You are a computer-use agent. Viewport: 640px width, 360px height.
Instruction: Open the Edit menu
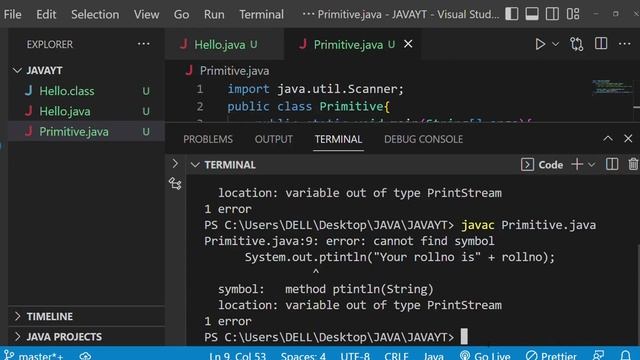point(46,14)
